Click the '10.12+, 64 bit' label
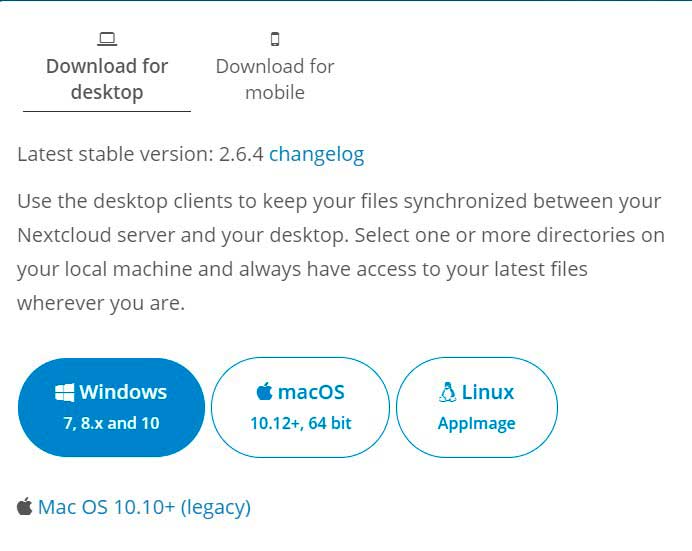This screenshot has height=551, width=692. click(x=301, y=423)
